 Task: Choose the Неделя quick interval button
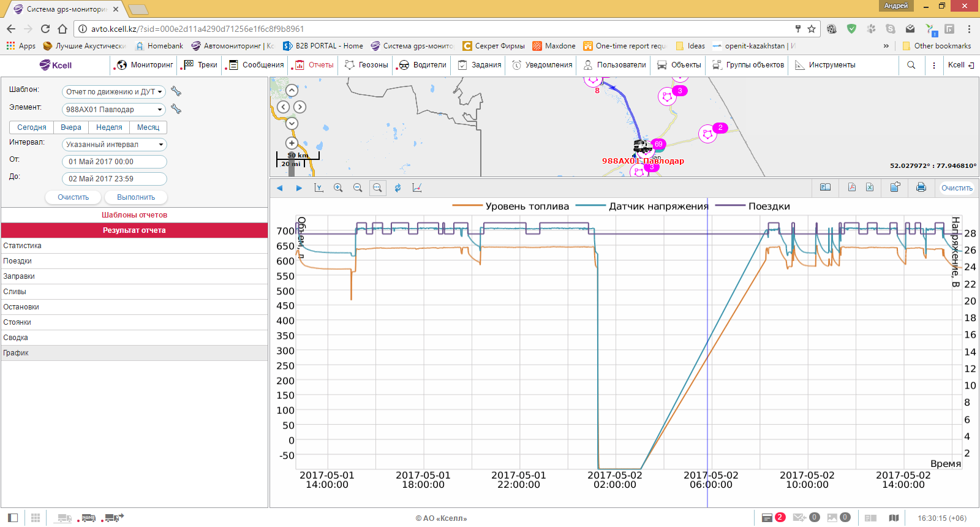pyautogui.click(x=109, y=127)
